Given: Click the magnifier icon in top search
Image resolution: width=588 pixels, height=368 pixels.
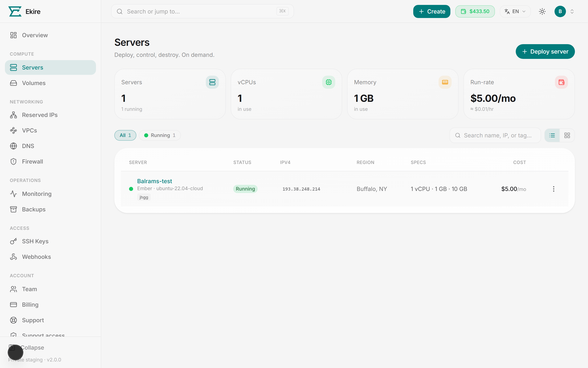Looking at the screenshot, I should pyautogui.click(x=120, y=11).
